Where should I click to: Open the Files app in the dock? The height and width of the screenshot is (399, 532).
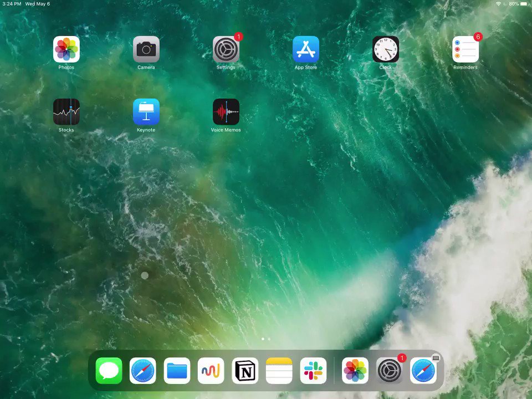pyautogui.click(x=177, y=371)
